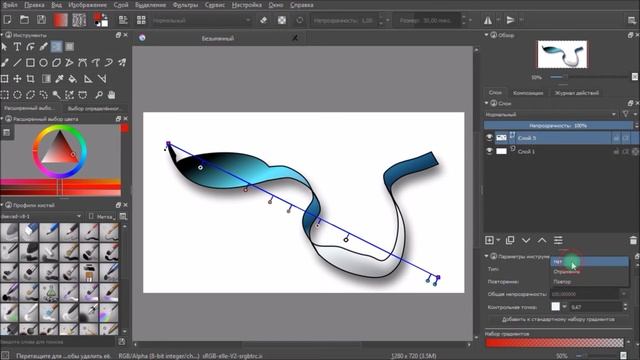Select the Zoom magnifier tool
This screenshot has width=640, height=360.
[98, 95]
